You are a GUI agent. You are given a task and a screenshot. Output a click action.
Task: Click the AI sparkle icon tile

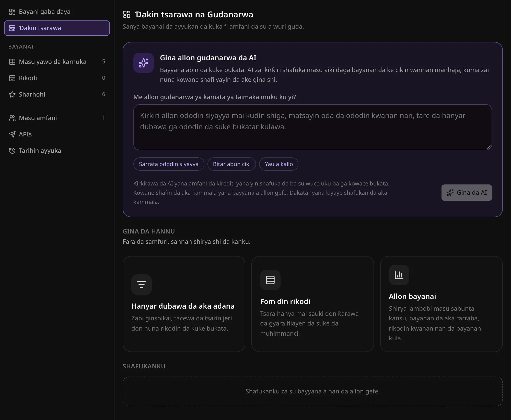point(144,63)
